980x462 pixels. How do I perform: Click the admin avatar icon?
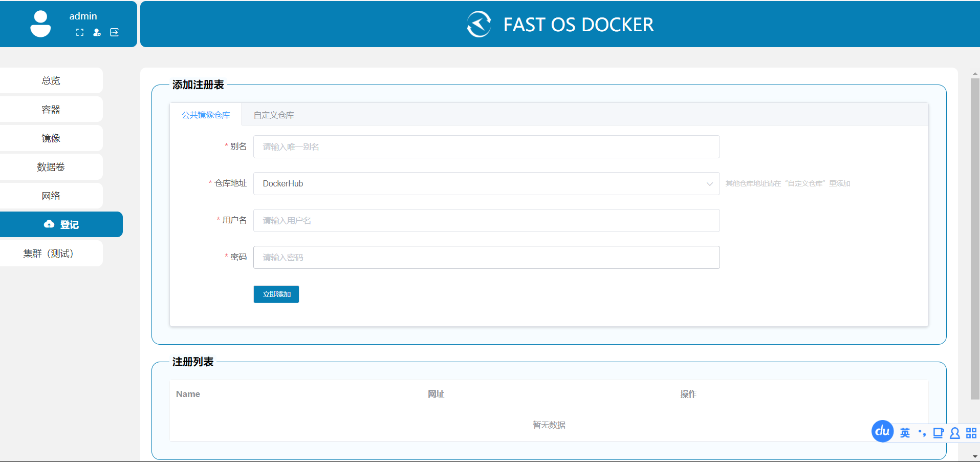40,24
